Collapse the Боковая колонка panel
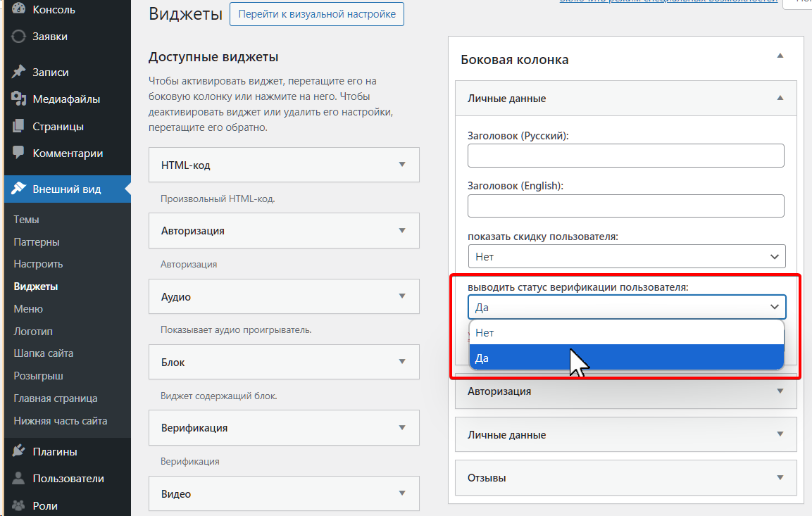 click(780, 56)
